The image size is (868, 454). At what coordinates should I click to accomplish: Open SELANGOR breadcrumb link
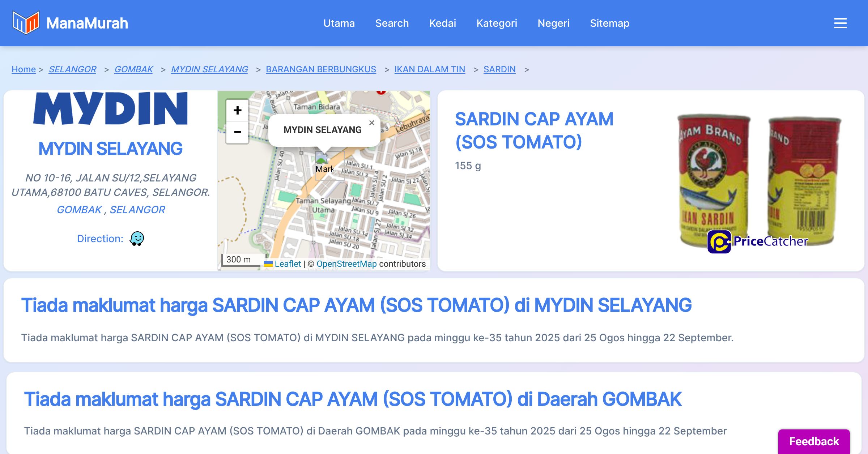(72, 69)
